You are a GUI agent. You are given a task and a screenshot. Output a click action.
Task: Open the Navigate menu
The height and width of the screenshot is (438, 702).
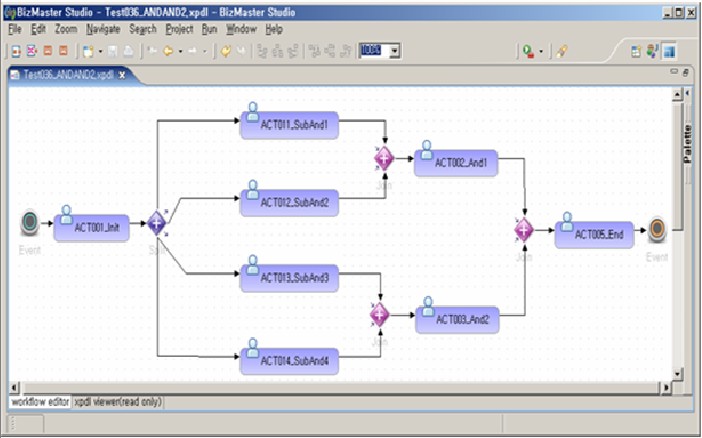point(103,29)
